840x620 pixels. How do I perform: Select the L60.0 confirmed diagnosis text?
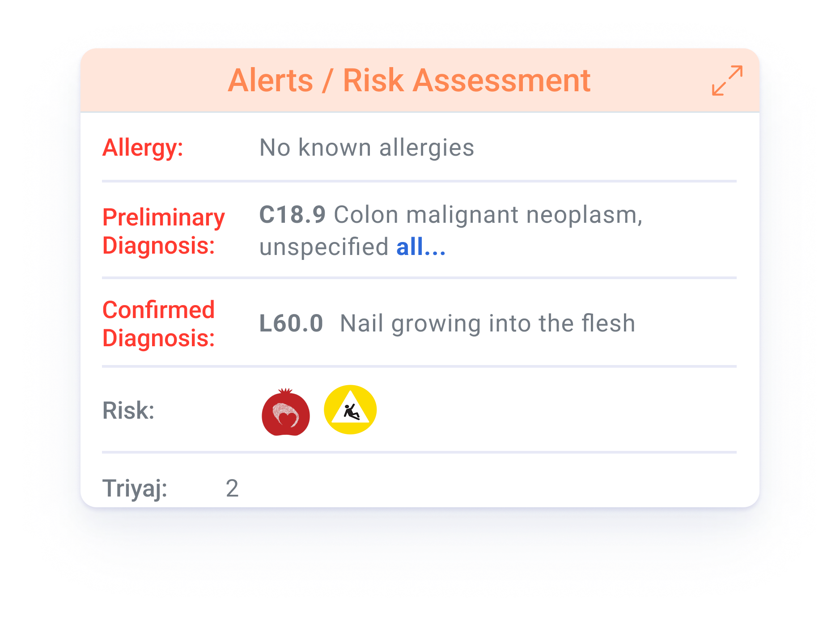(x=447, y=323)
